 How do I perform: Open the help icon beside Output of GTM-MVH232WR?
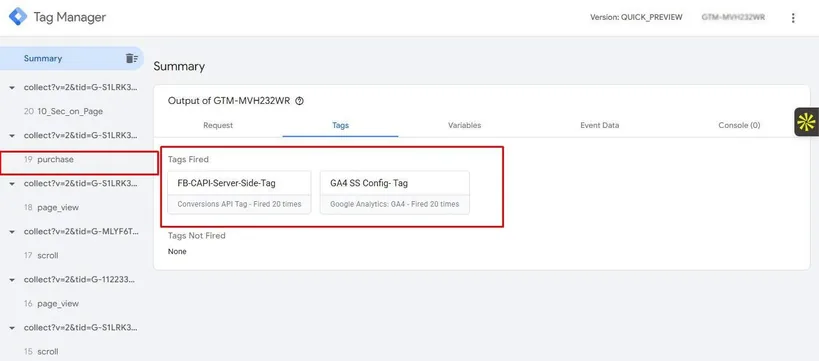pos(299,101)
